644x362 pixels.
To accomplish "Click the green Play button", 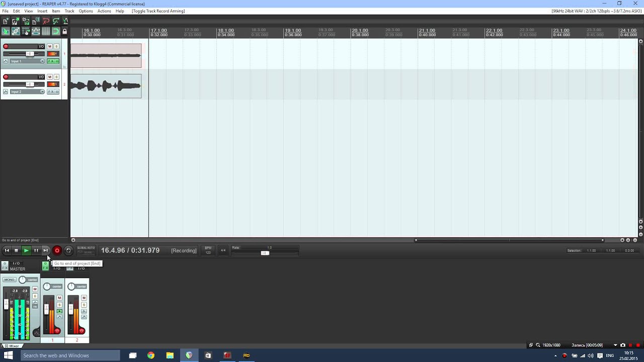I will coord(26,250).
